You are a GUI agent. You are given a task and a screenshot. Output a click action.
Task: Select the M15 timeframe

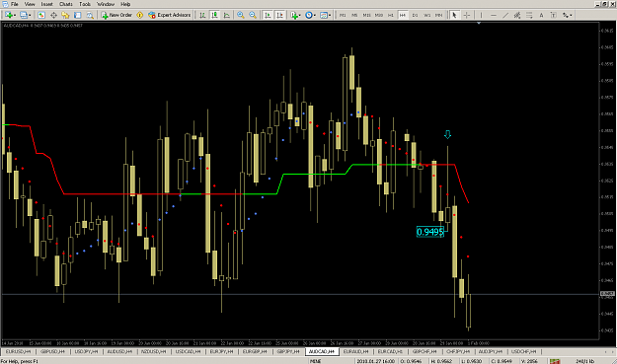(366, 15)
